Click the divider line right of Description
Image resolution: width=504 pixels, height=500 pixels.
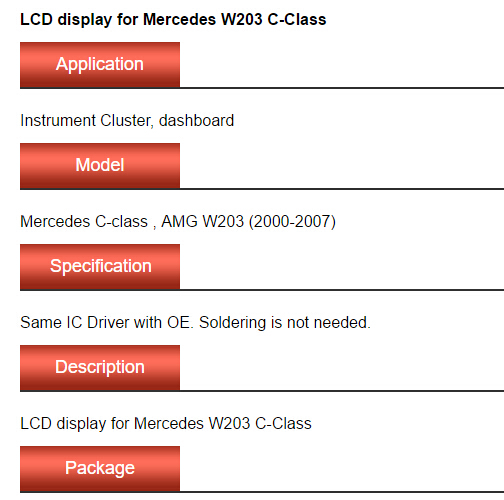point(342,391)
